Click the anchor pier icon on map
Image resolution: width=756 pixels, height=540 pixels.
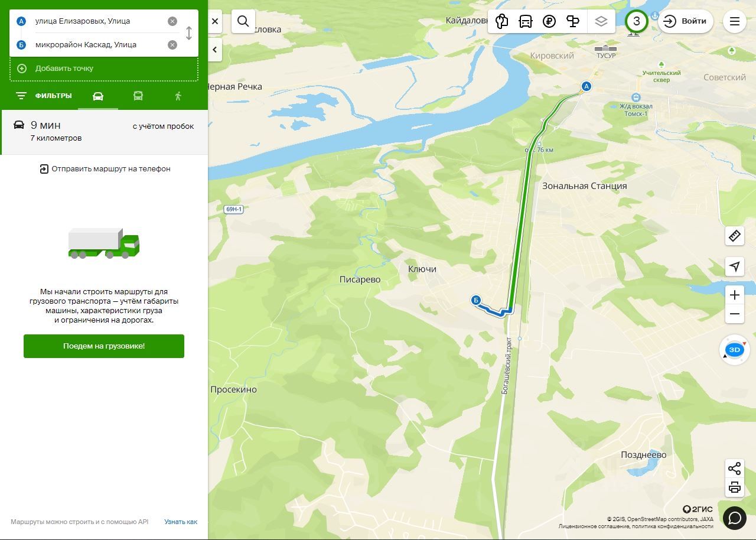click(x=654, y=15)
